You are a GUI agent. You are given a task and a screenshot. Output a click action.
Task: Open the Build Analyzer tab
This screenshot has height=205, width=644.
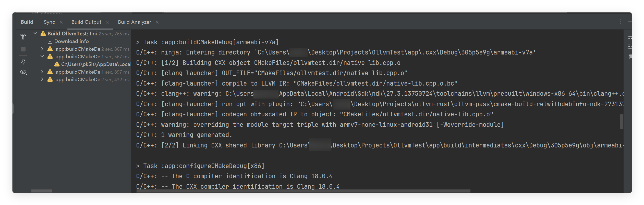134,22
